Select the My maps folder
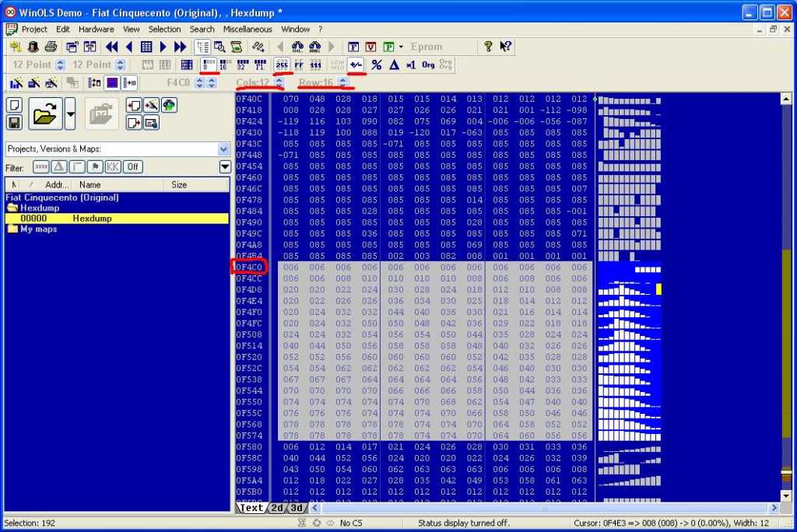 (38, 229)
